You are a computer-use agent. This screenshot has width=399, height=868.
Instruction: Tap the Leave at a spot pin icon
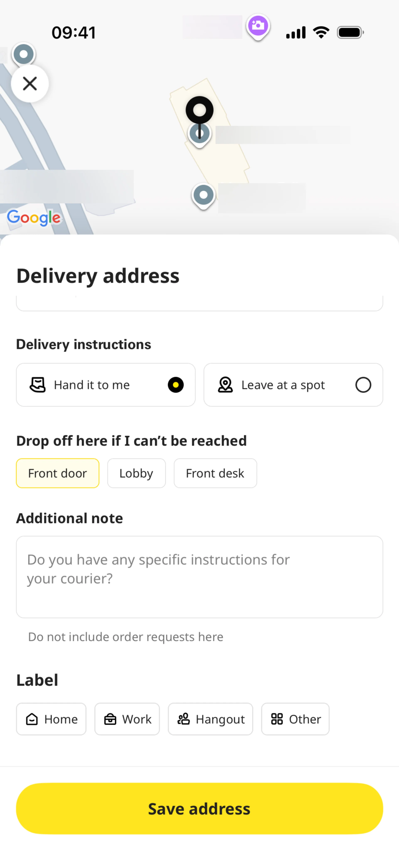[225, 385]
